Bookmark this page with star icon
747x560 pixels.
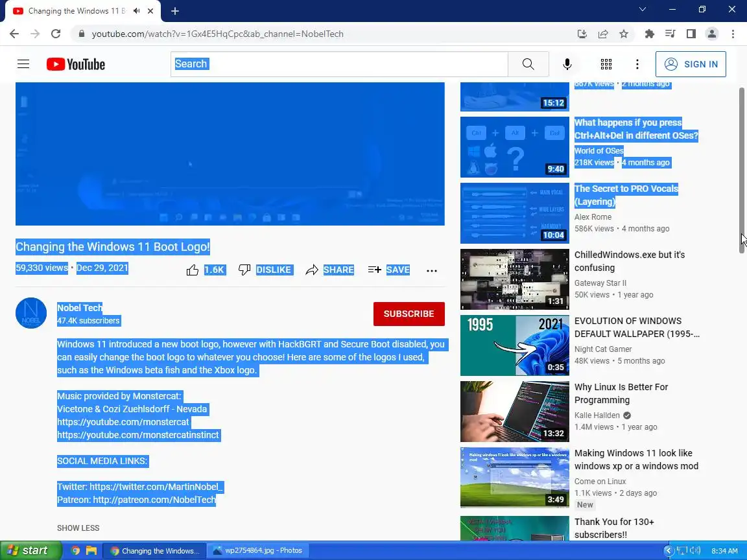click(x=623, y=34)
